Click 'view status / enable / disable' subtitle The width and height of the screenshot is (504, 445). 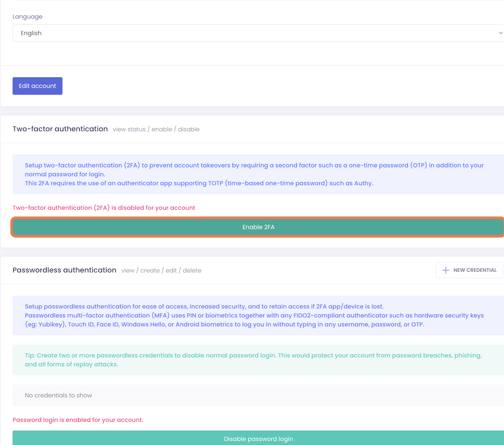pyautogui.click(x=156, y=129)
